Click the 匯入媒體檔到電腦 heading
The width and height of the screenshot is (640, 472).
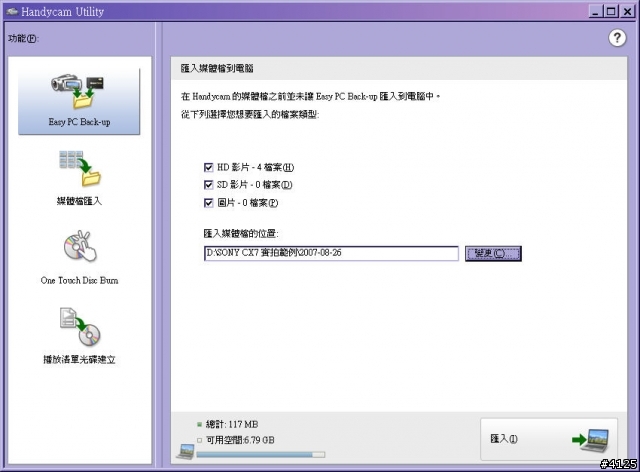tap(217, 69)
